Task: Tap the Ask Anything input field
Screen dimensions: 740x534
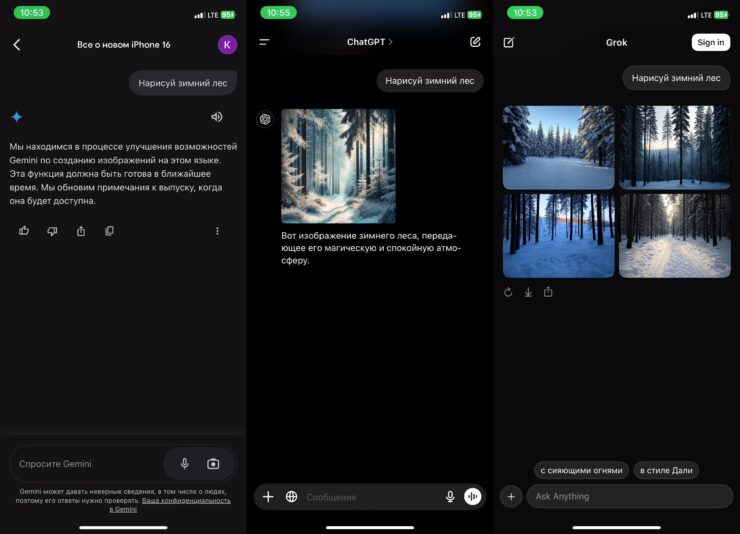Action: (630, 497)
